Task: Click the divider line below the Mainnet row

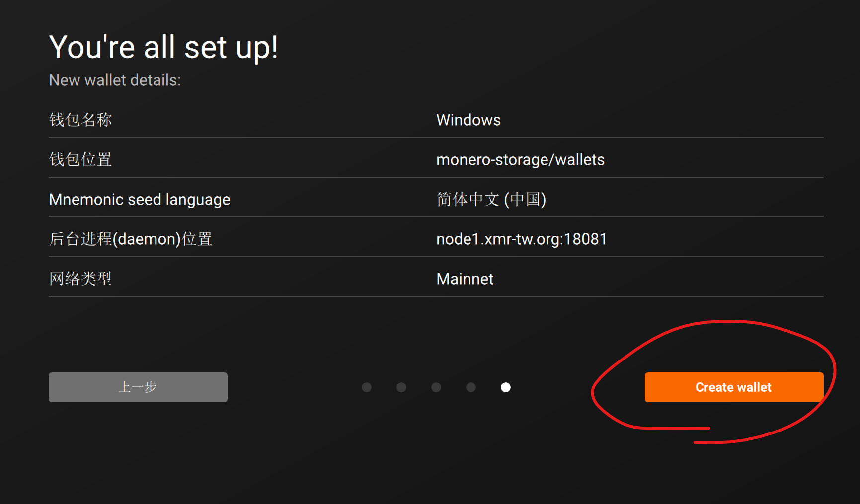Action: click(x=436, y=296)
